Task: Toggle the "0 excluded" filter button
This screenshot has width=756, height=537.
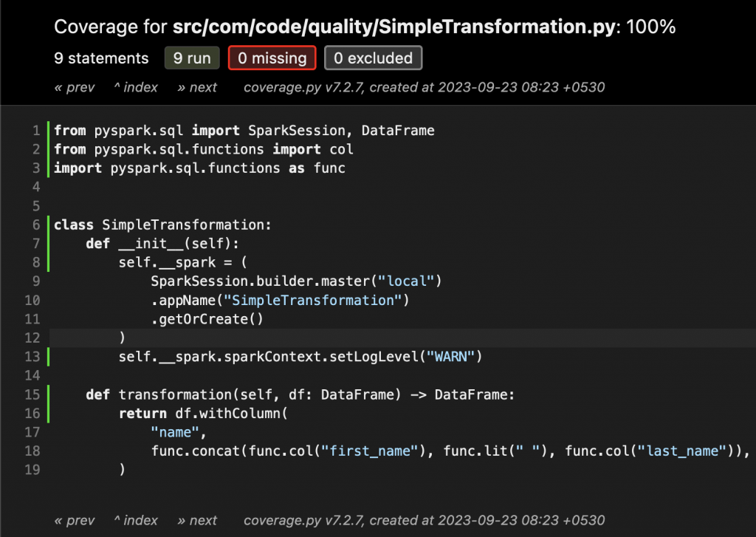Action: coord(373,58)
